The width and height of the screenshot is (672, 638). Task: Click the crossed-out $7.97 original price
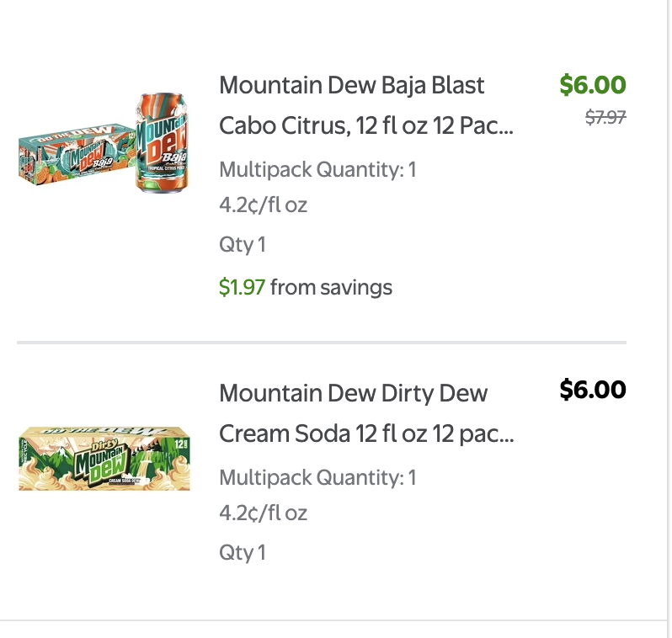[x=605, y=118]
